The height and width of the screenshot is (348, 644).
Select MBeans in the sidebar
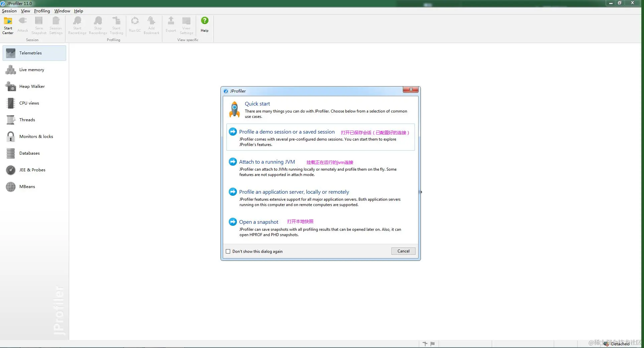click(x=34, y=187)
